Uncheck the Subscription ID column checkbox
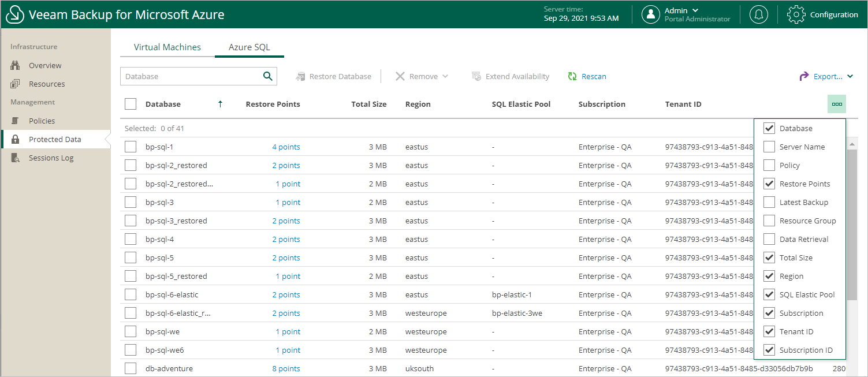 [769, 350]
